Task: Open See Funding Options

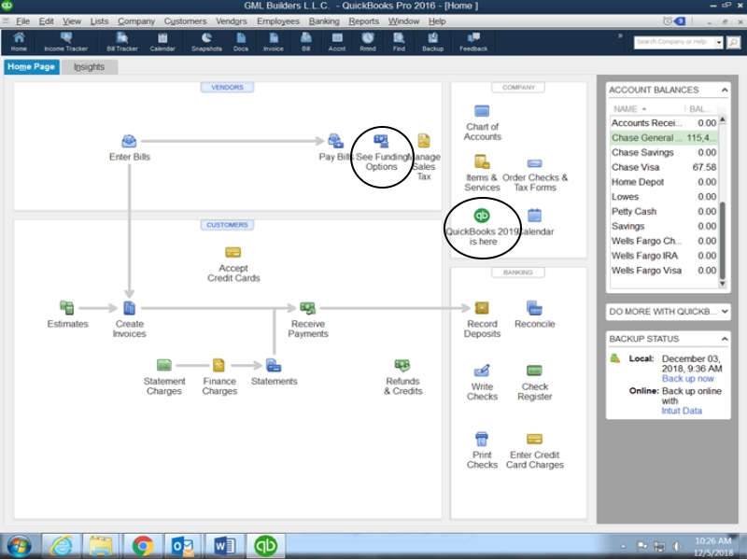Action: (381, 152)
